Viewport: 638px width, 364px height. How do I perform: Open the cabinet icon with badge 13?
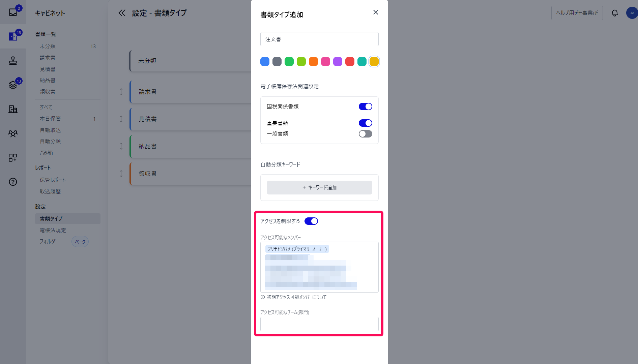pyautogui.click(x=13, y=36)
